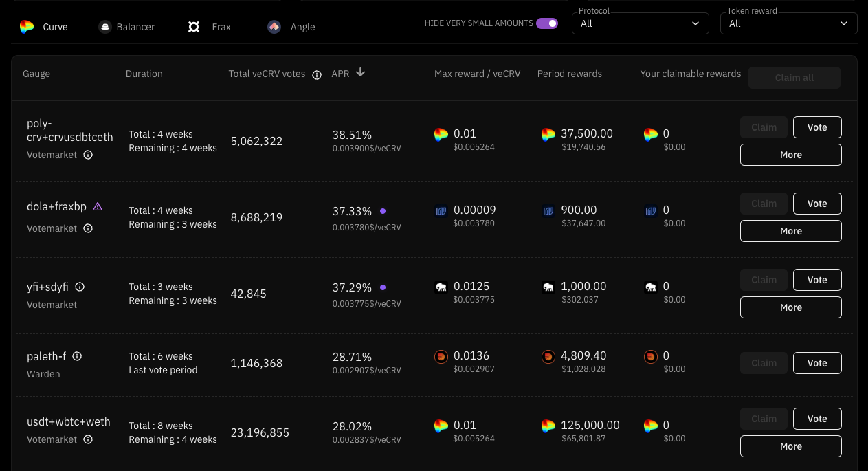The height and width of the screenshot is (471, 868).
Task: Click token icon beside 4,809.40 period rewards
Action: [x=548, y=357]
